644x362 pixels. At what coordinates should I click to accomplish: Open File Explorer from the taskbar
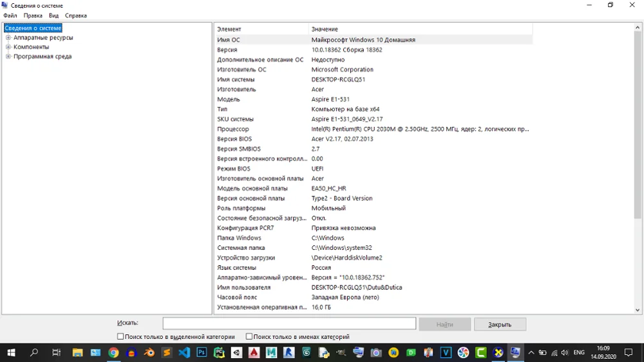(78, 352)
